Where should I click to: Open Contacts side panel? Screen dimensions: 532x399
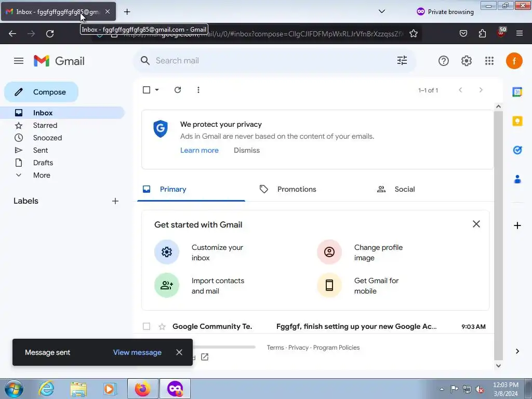click(x=517, y=179)
